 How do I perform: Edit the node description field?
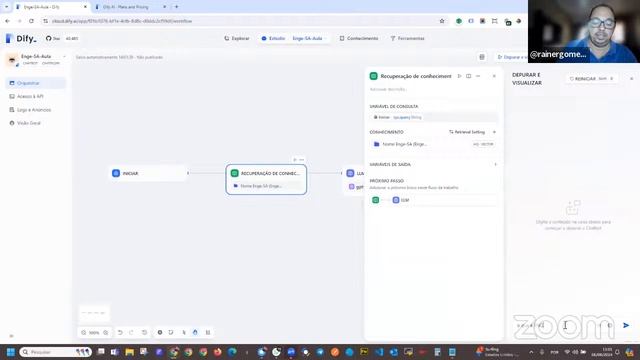pos(433,89)
